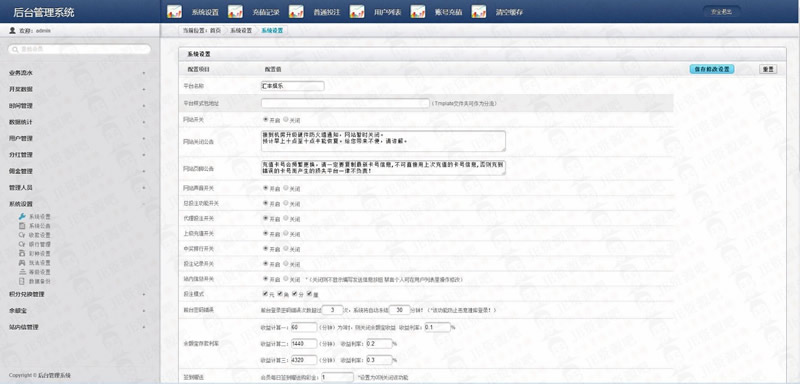Set 网站开关 to 关闭
Screen dimensions: 800x384
point(286,119)
